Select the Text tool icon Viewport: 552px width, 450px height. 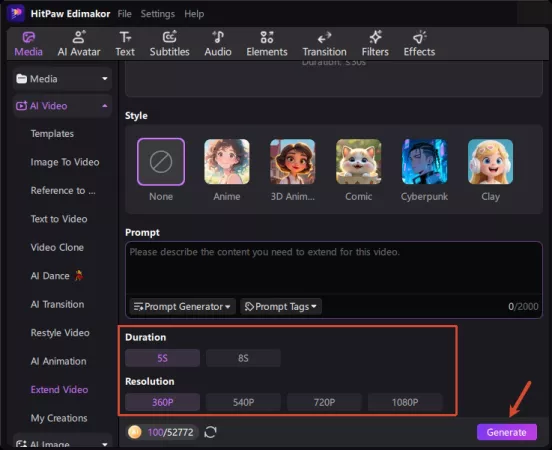pyautogui.click(x=125, y=37)
